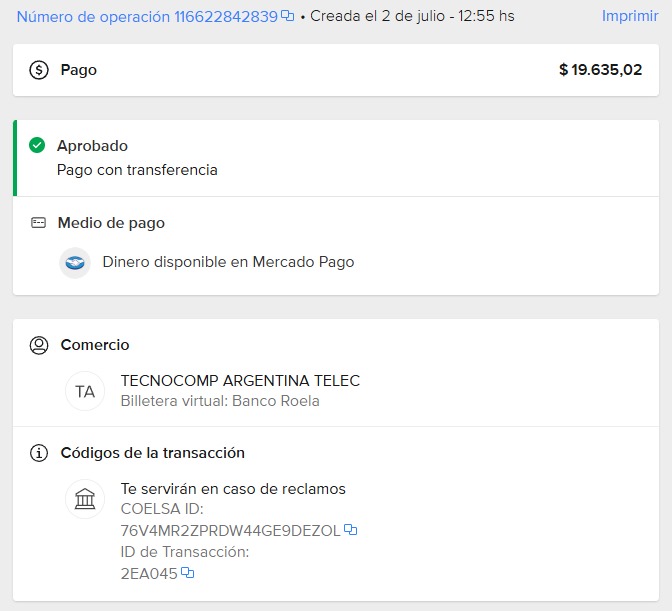Click the bank building icon
The width and height of the screenshot is (672, 611).
click(x=85, y=498)
